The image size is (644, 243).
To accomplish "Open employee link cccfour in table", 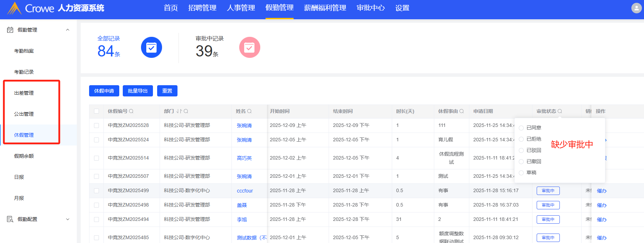I will [x=245, y=191].
